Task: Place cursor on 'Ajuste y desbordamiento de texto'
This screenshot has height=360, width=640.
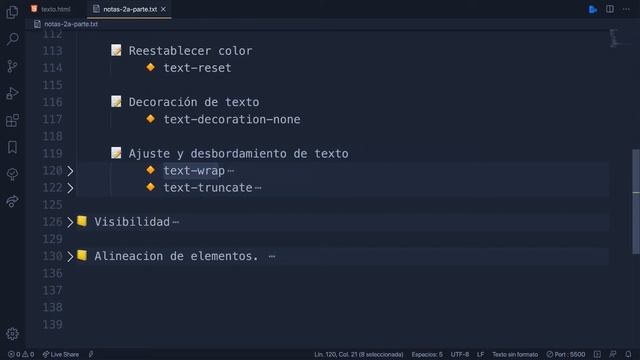Action: 239,153
